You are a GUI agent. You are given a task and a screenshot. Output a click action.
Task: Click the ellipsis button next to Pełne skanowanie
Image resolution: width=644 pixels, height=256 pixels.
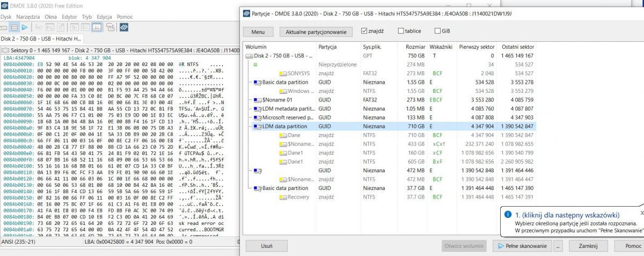pyautogui.click(x=558, y=246)
